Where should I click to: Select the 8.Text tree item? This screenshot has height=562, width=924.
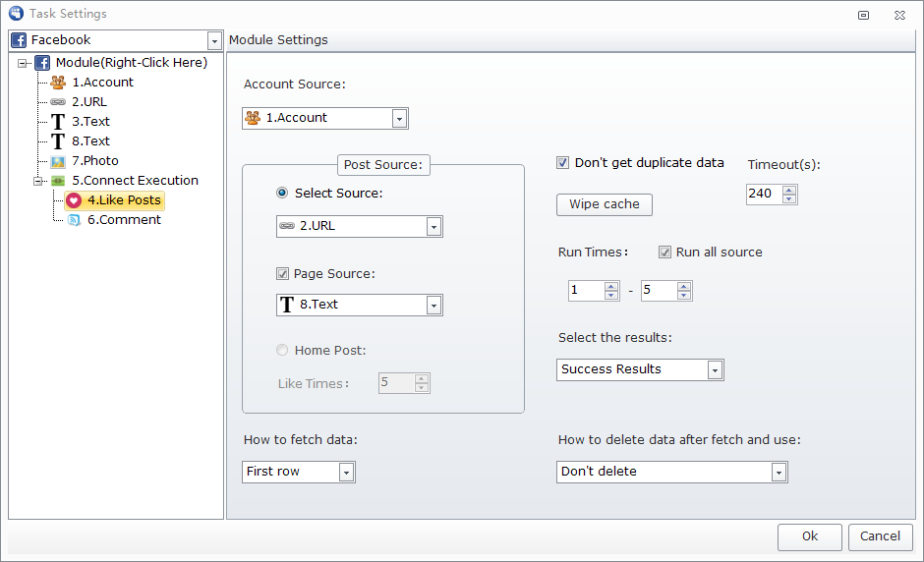90,141
